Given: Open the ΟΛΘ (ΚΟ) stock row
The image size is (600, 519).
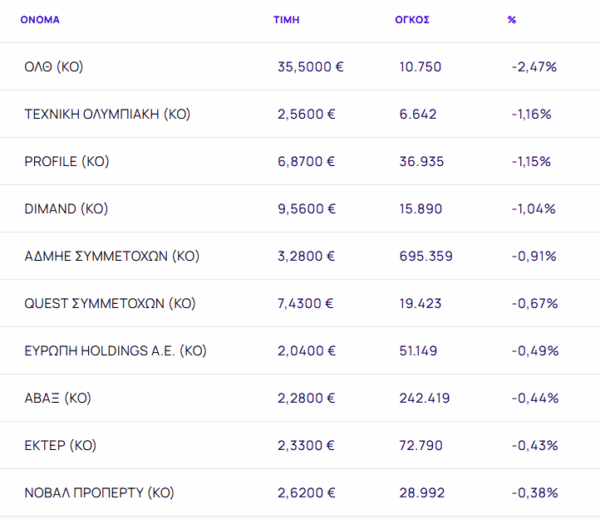Looking at the screenshot, I should 300,67.
